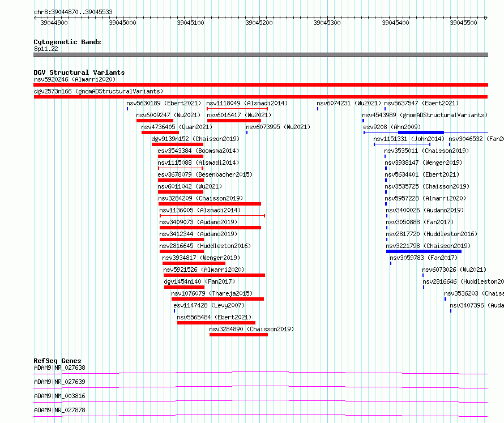The height and width of the screenshot is (423, 504).
Task: Click DGV Structural Variants track title
Action: pos(79,72)
